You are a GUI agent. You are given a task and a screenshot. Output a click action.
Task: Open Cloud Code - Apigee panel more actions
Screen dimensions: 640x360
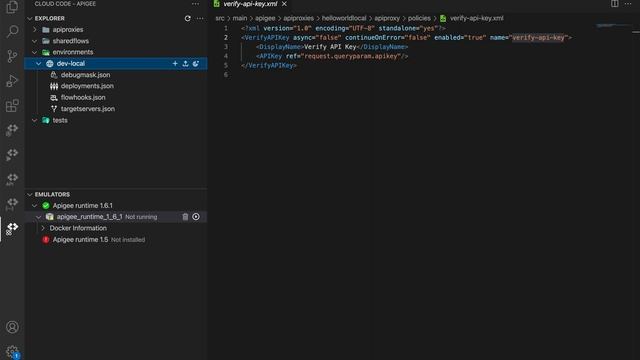(196, 4)
